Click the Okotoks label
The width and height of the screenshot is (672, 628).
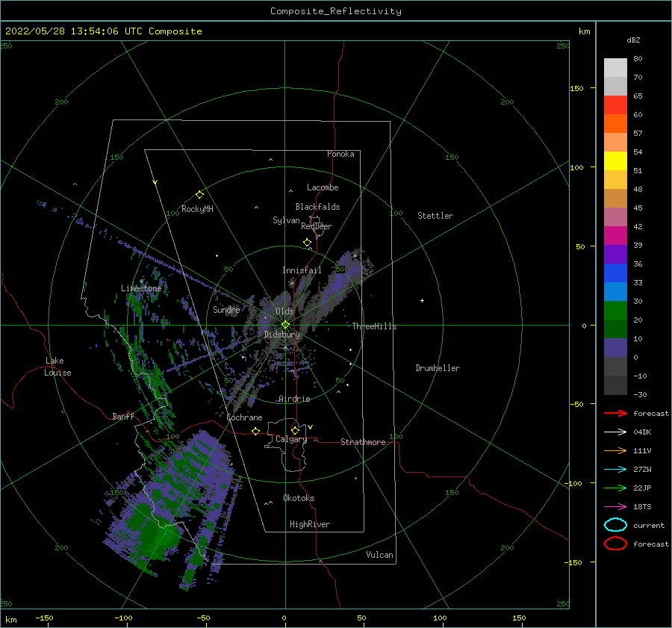tap(299, 498)
